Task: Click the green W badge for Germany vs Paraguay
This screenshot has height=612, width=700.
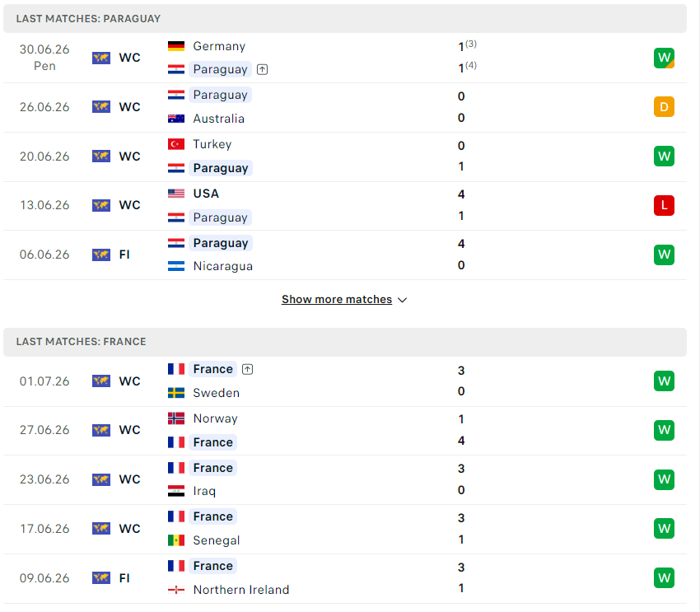Action: (664, 58)
